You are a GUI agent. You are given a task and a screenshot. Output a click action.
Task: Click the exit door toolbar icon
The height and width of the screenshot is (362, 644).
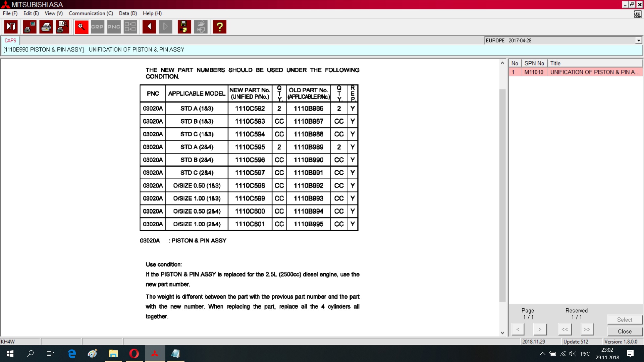[11, 27]
